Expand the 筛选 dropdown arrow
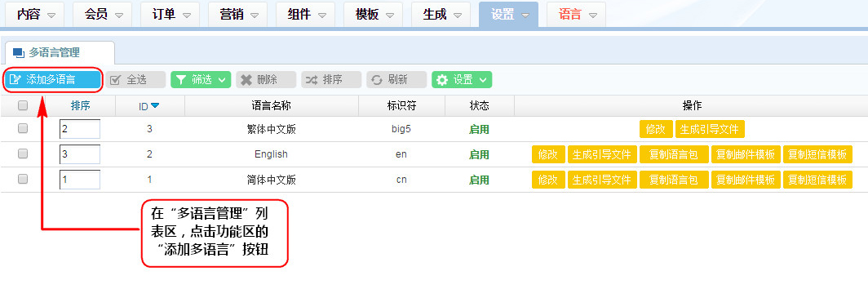This screenshot has width=868, height=307. pyautogui.click(x=222, y=80)
